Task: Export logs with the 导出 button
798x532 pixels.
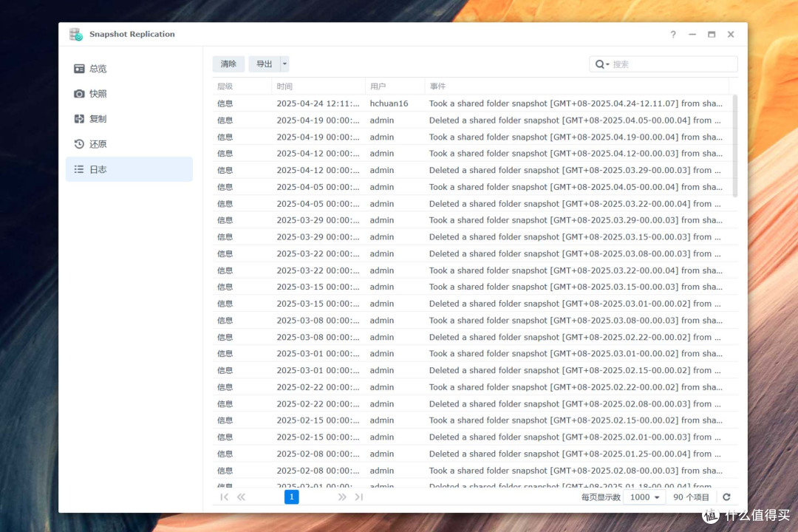Action: coord(264,64)
